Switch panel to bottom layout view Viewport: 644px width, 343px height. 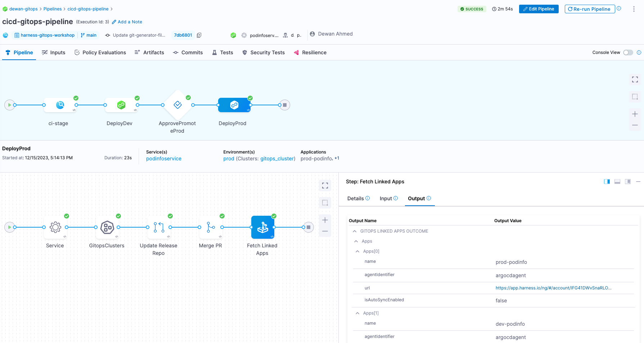point(617,182)
